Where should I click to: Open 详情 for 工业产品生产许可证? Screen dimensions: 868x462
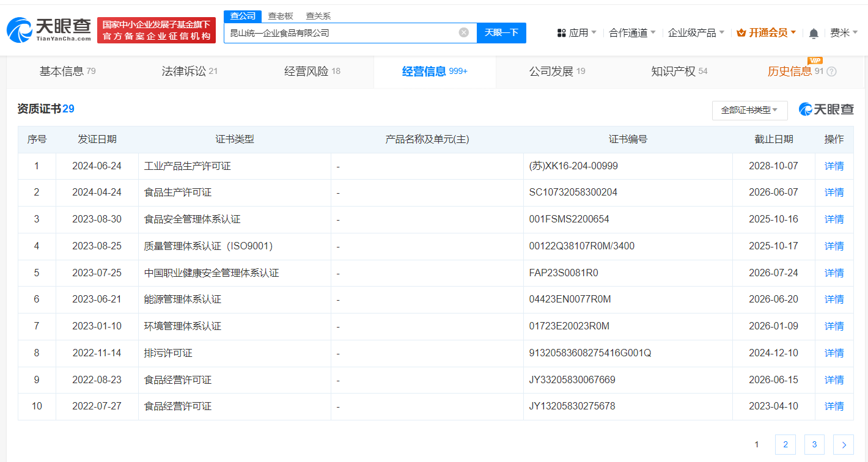point(834,166)
